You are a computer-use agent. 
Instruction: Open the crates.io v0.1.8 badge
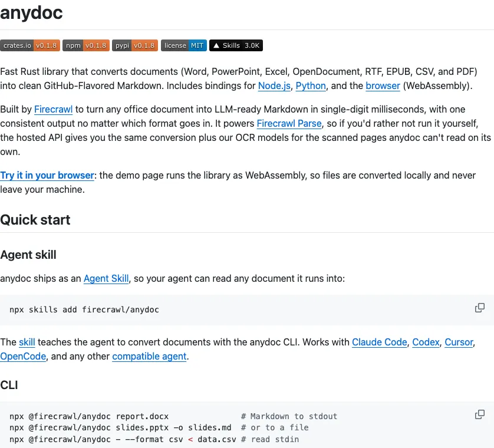[30, 45]
